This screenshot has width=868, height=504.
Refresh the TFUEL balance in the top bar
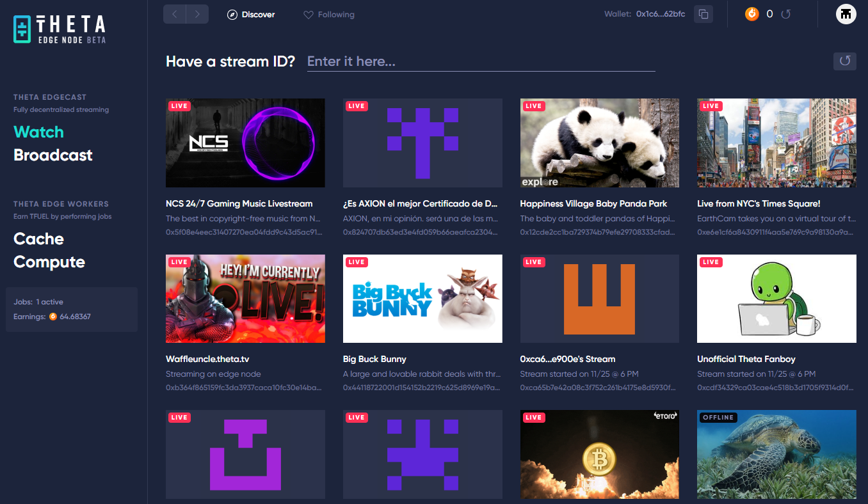coord(786,13)
